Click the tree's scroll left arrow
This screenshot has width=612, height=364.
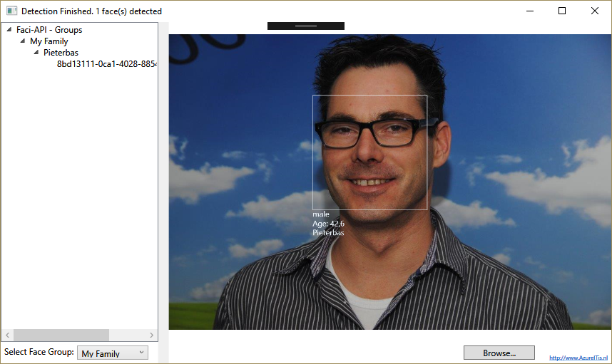pyautogui.click(x=8, y=335)
